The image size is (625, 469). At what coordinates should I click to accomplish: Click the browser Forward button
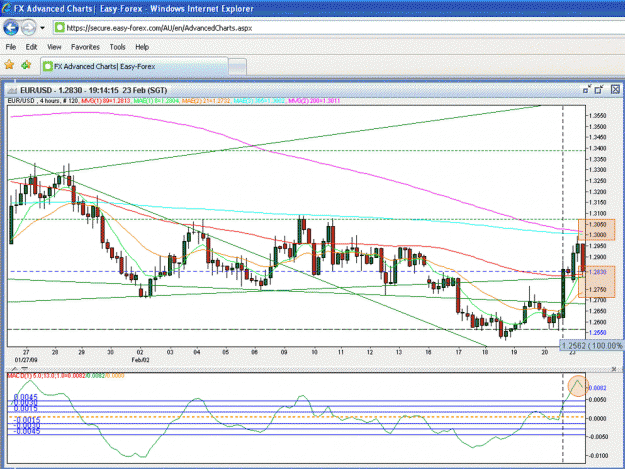pos(28,28)
